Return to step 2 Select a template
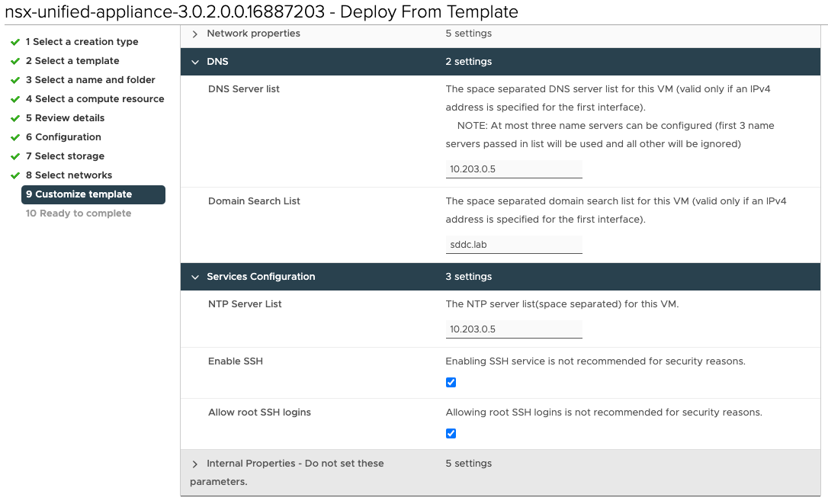Screen dimensions: 828x504 point(72,61)
